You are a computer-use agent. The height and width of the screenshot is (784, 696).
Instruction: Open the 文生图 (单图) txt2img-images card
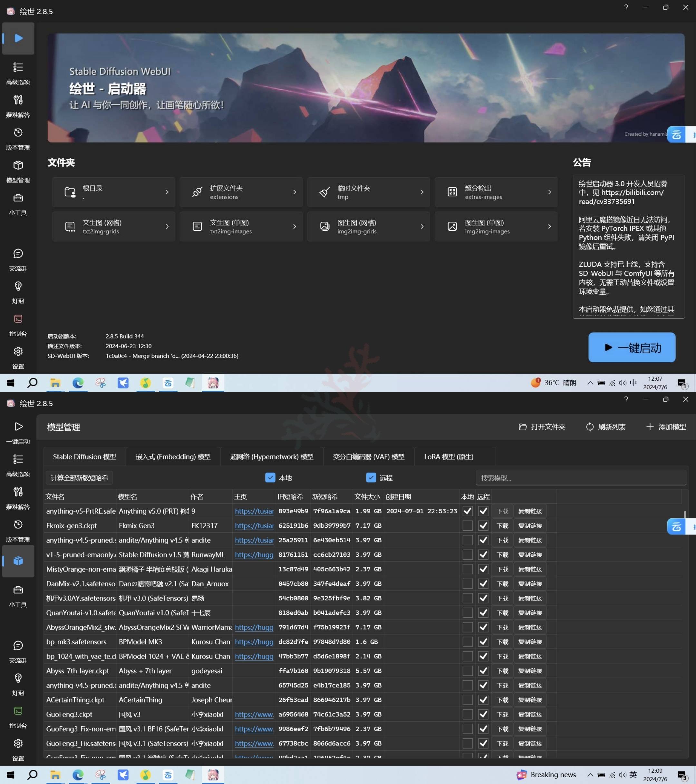(x=241, y=226)
